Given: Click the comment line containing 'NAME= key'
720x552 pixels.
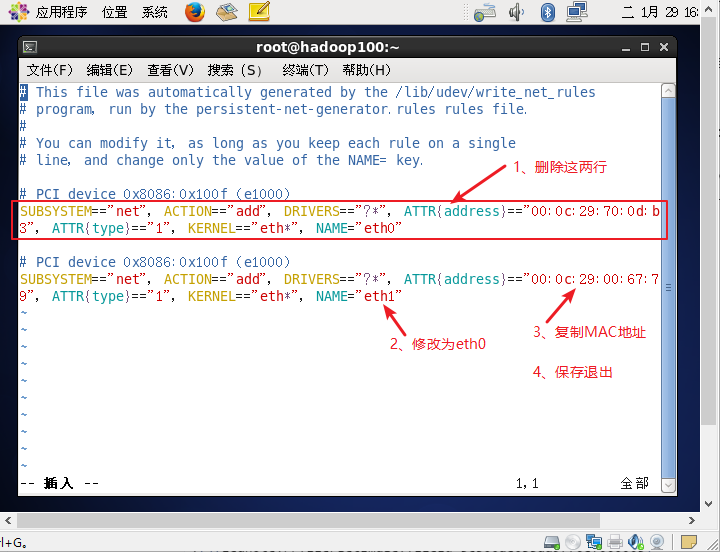Looking at the screenshot, I should pos(221,160).
